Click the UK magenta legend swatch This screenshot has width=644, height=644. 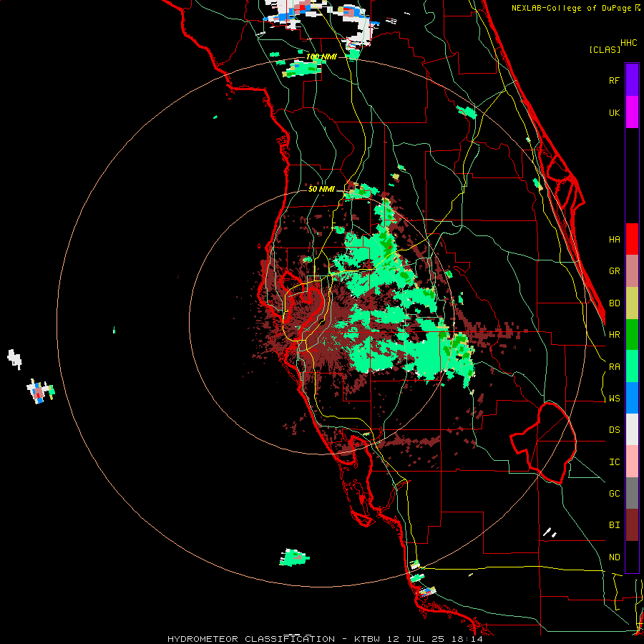(x=632, y=112)
